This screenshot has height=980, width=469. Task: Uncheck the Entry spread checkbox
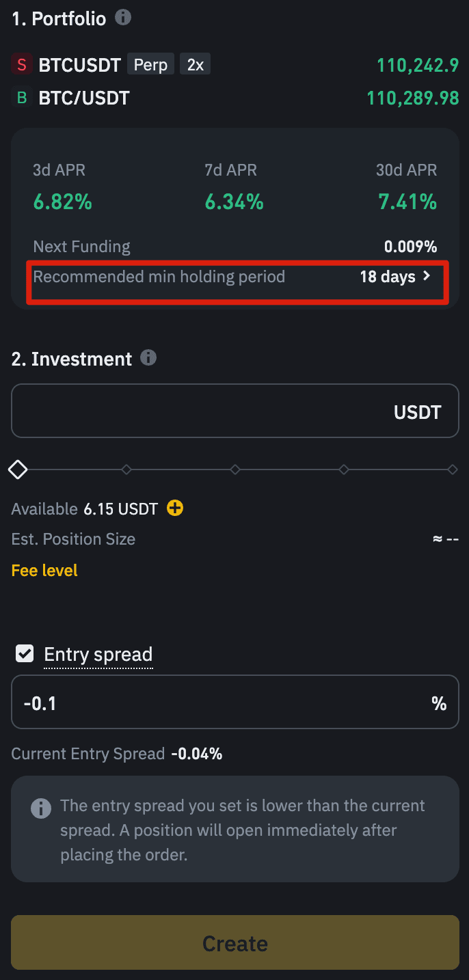click(x=25, y=654)
